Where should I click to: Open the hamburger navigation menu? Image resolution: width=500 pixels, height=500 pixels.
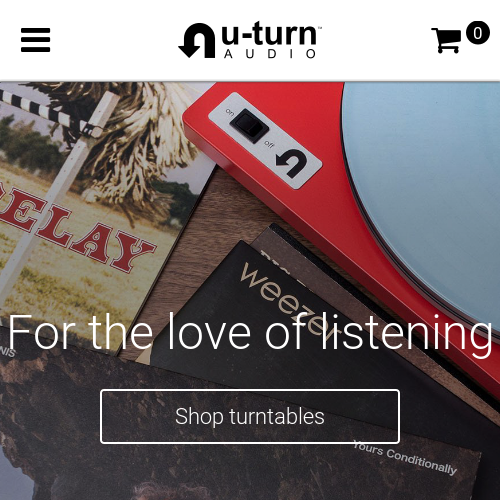pos(35,40)
